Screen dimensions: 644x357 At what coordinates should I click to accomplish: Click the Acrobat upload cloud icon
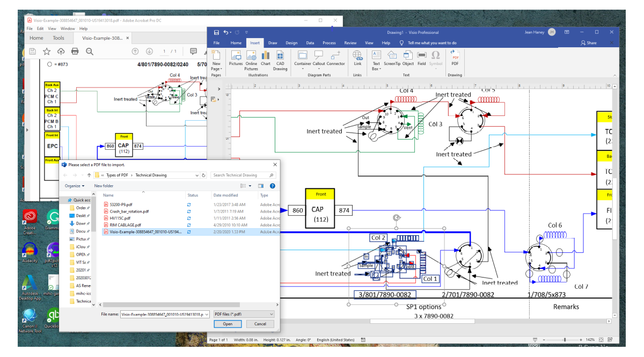61,52
